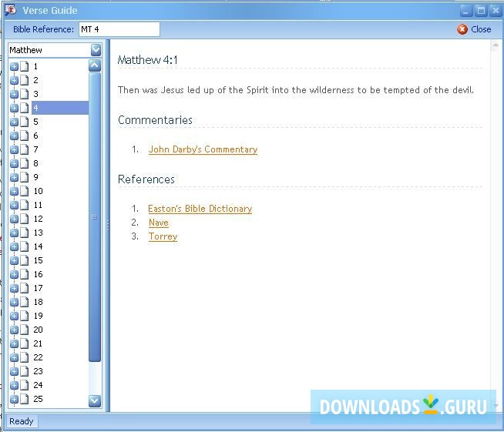Image resolution: width=504 pixels, height=432 pixels.
Task: Expand chapter 1 tree node
Action: pos(14,66)
